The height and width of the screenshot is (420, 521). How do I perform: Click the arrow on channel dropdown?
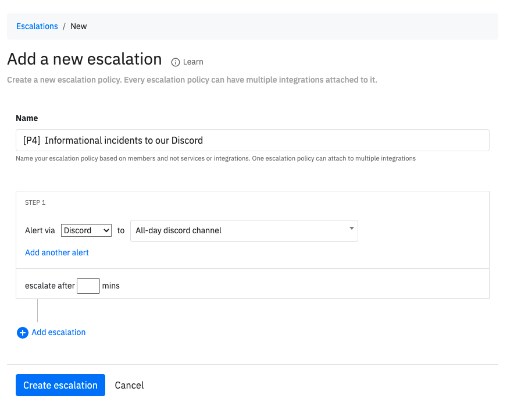point(352,228)
